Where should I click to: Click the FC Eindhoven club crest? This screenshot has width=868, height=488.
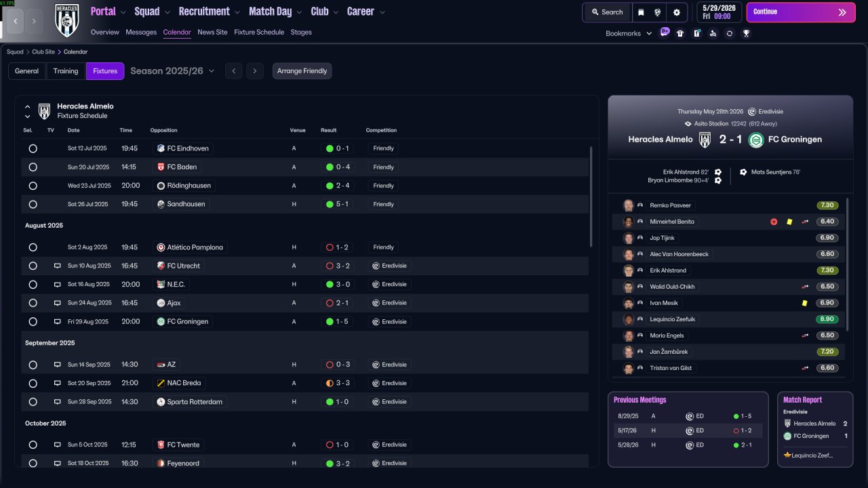(161, 148)
